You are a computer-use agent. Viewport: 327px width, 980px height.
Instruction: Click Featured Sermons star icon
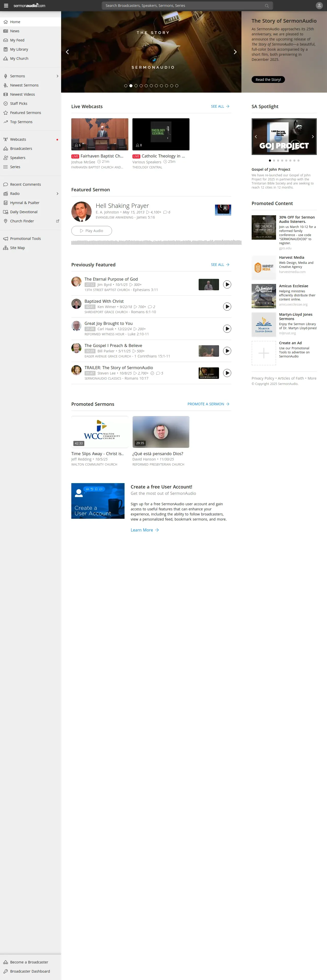tap(6, 113)
